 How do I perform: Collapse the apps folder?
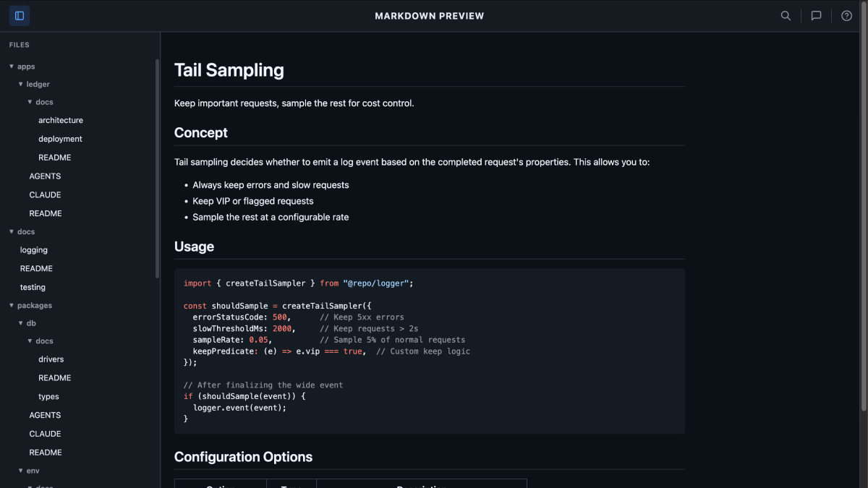pyautogui.click(x=26, y=67)
